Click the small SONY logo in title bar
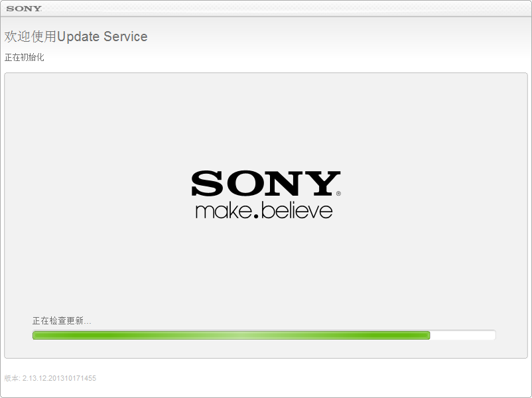This screenshot has width=532, height=398. pos(24,9)
